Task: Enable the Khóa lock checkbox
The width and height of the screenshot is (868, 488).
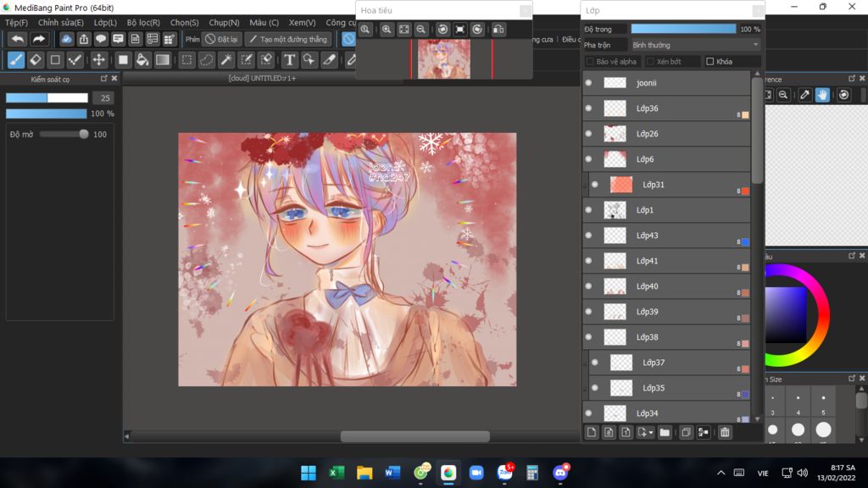Action: (710, 62)
